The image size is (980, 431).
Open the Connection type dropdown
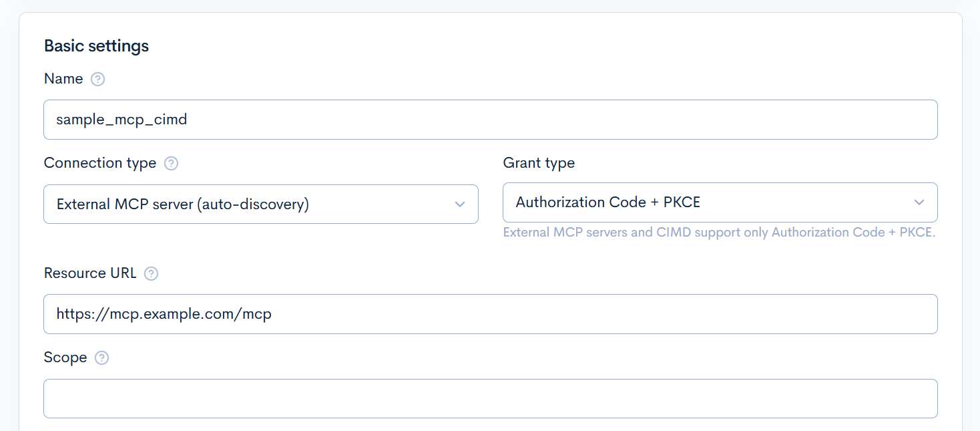pos(261,204)
